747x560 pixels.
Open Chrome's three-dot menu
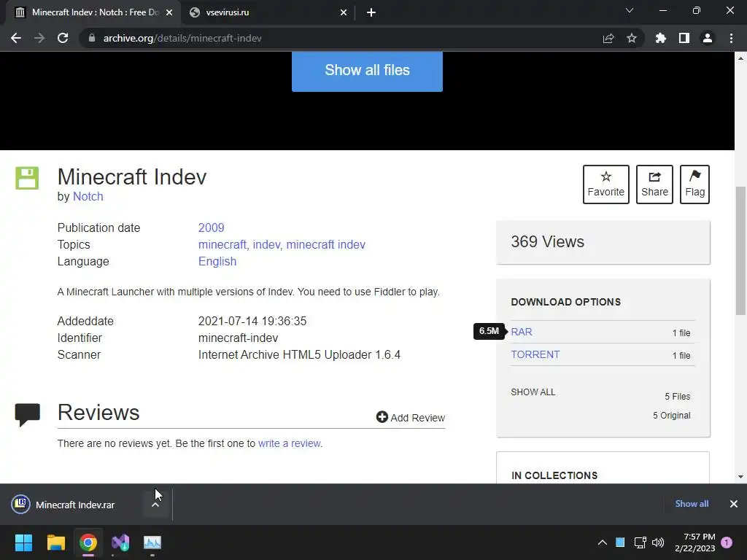731,38
